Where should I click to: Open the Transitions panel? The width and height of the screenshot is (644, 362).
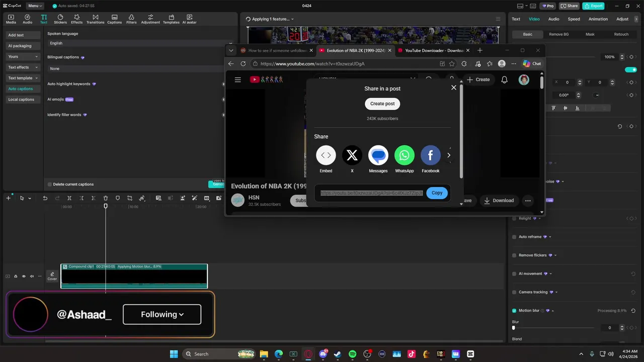click(95, 19)
